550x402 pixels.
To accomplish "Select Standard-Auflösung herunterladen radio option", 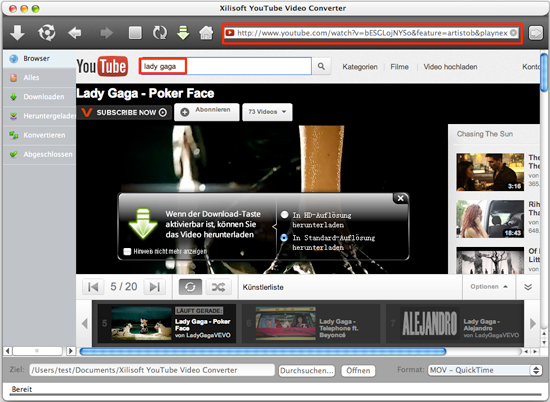I will point(284,237).
